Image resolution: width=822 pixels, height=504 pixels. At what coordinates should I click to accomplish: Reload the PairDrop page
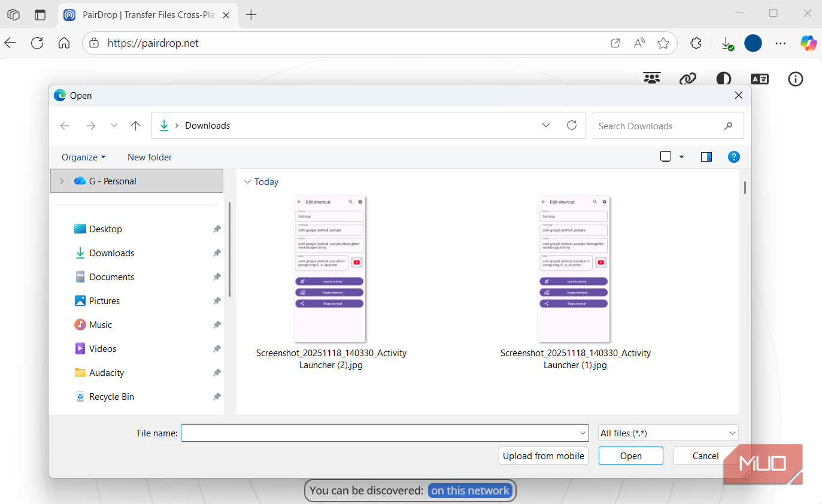pyautogui.click(x=37, y=43)
